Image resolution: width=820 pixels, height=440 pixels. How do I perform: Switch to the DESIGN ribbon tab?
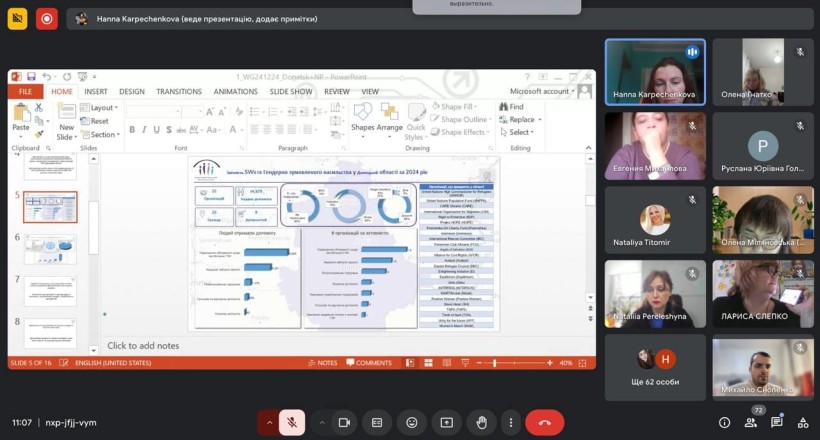(132, 92)
